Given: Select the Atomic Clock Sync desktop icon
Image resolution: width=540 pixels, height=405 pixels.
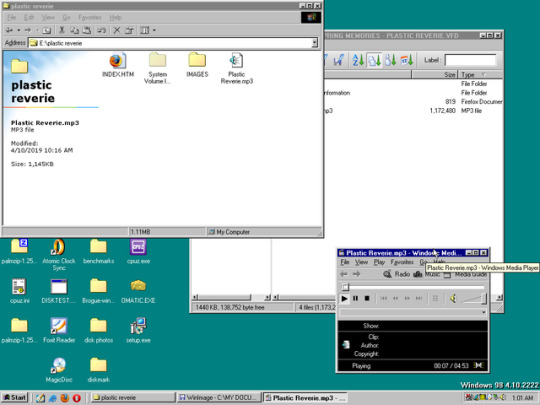Looking at the screenshot, I should tap(59, 254).
